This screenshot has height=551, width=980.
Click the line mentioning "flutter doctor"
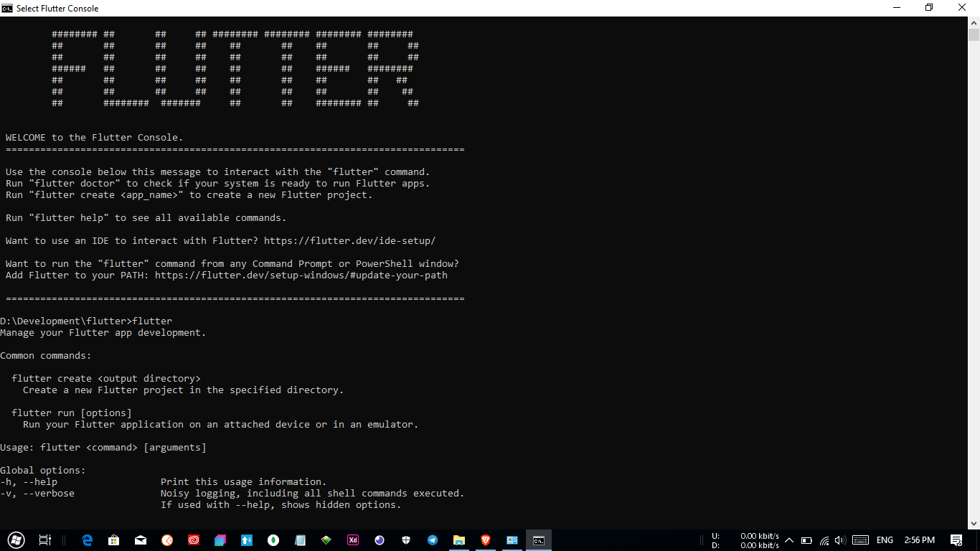(x=218, y=184)
